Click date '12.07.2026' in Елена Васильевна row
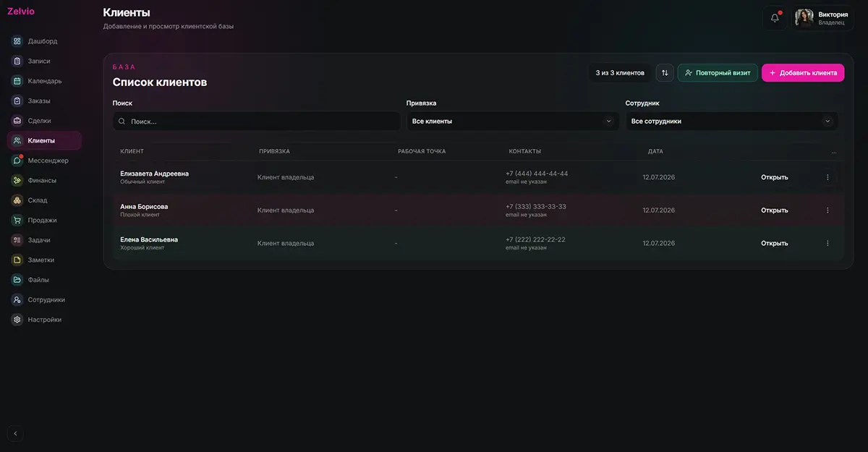Viewport: 868px width, 452px height. tap(659, 243)
